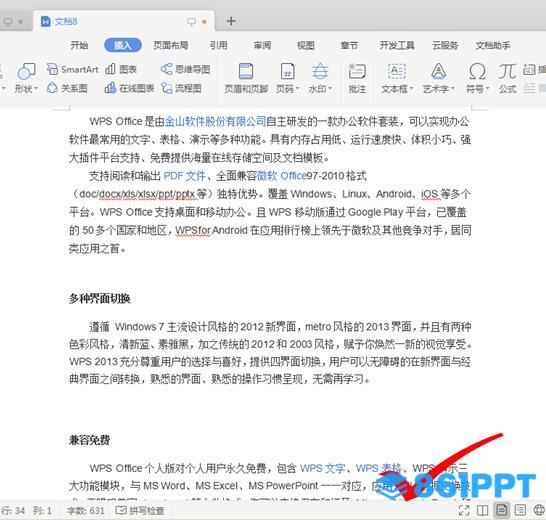Screen dimensions: 546x520
Task: Select page layout view icon
Action: [501, 510]
